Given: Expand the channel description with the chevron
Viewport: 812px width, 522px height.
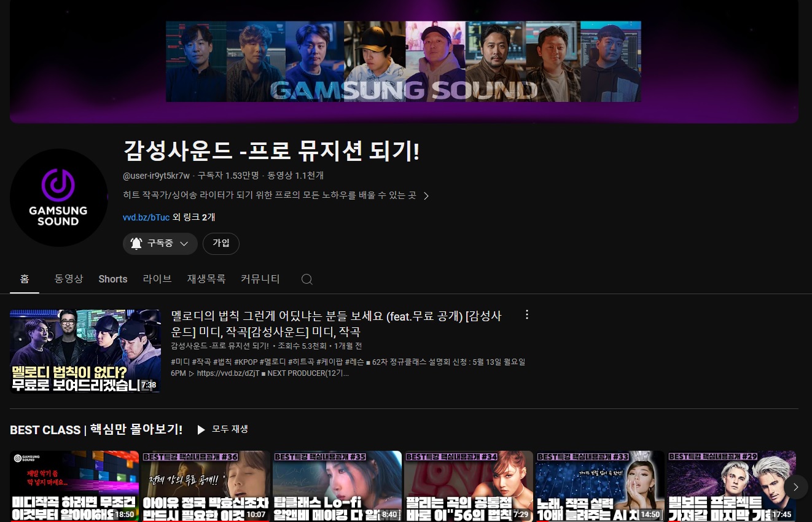Looking at the screenshot, I should pyautogui.click(x=426, y=196).
